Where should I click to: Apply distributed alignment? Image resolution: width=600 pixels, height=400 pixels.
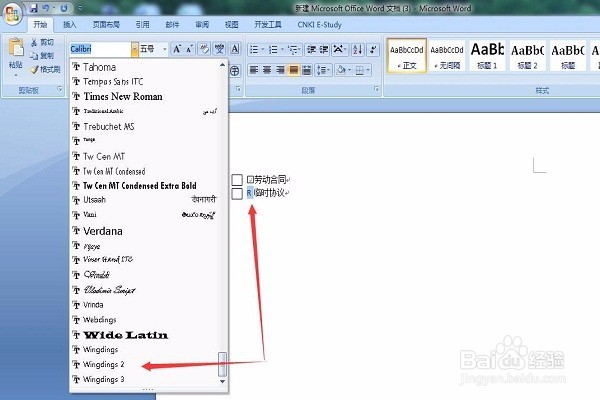(x=307, y=70)
